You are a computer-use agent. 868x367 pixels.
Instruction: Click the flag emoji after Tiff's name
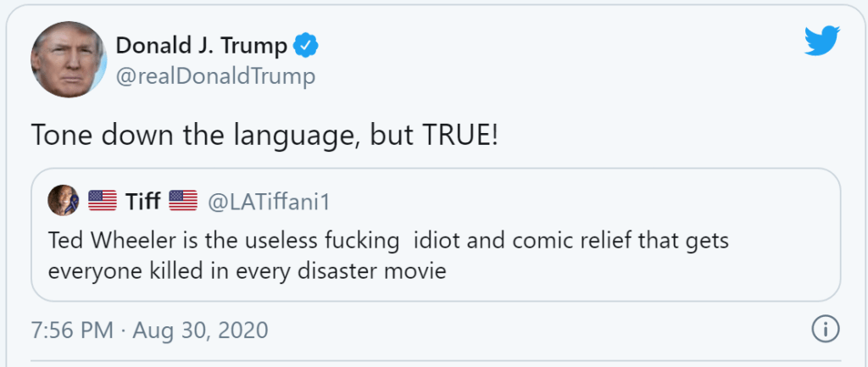[182, 202]
